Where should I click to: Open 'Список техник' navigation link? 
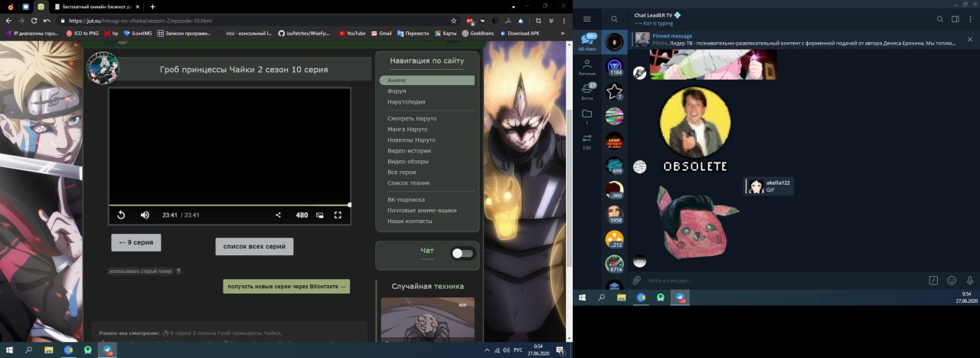click(409, 183)
